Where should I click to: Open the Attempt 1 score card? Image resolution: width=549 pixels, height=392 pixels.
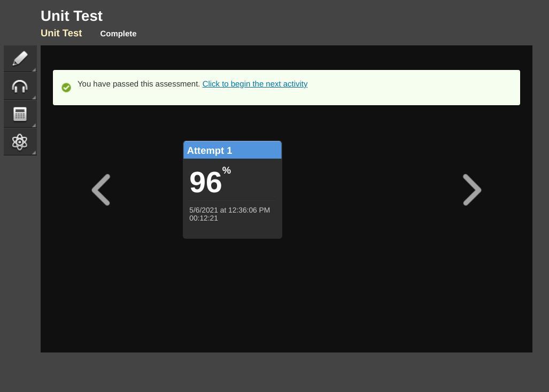tap(233, 190)
